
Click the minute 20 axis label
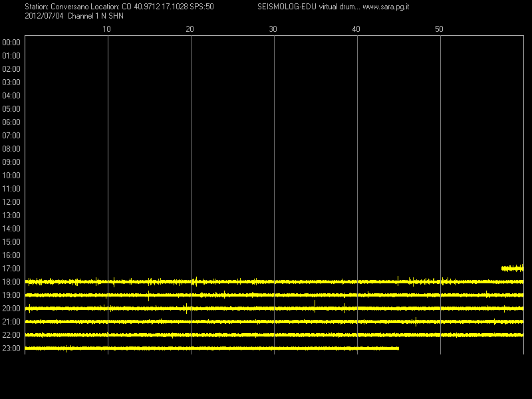point(190,29)
